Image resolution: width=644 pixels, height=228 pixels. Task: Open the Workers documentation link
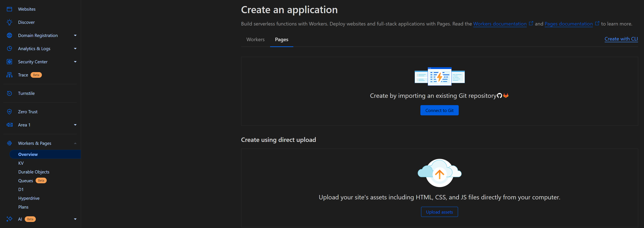pos(500,24)
